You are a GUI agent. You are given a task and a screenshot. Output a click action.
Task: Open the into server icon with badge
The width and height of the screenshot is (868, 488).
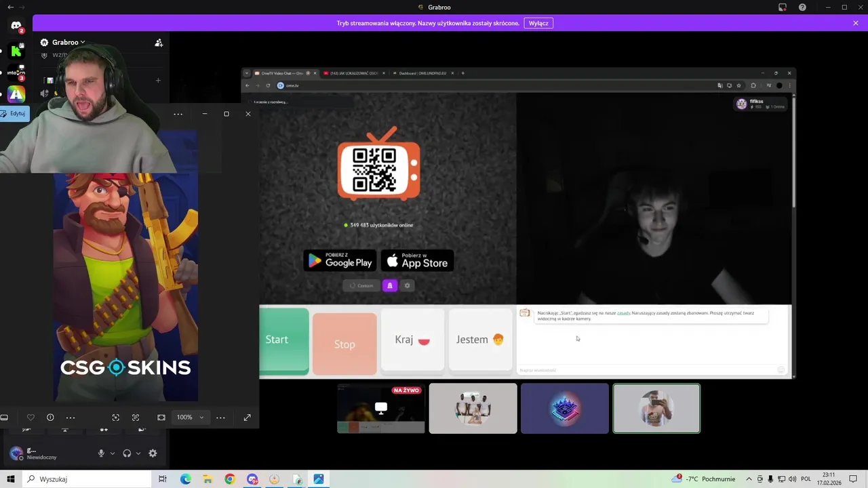(x=16, y=73)
